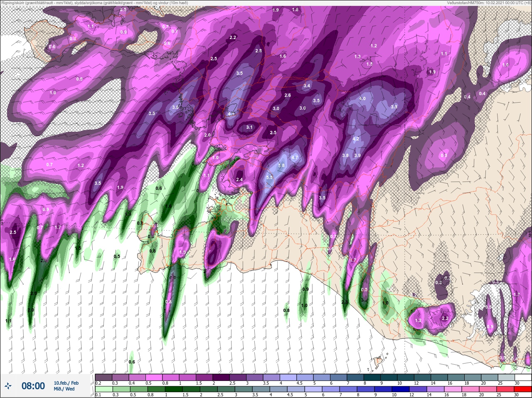Click the 3.4 snowfall value on the map

click(307, 86)
